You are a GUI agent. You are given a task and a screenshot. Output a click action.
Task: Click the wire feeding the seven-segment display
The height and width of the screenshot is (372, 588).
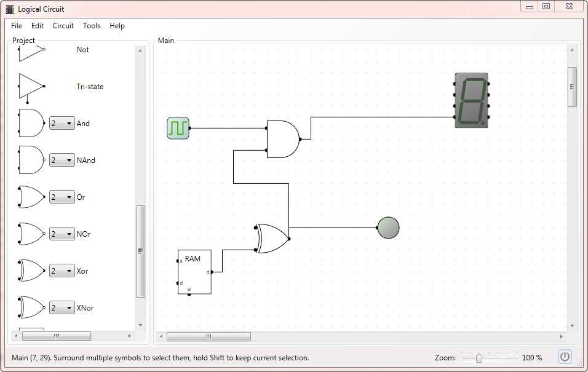[383, 117]
